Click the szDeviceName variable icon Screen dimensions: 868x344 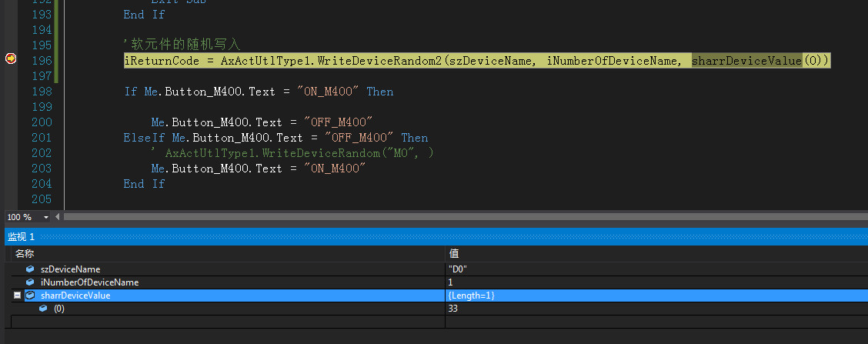(x=30, y=269)
